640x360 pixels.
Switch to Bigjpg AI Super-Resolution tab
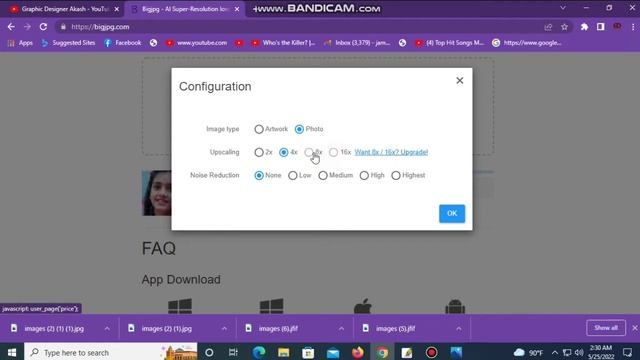coord(184,9)
